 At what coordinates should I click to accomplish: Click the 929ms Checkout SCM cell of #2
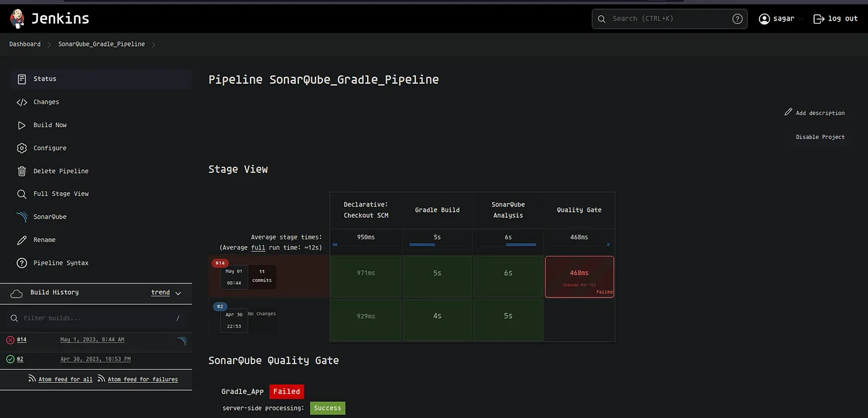366,320
